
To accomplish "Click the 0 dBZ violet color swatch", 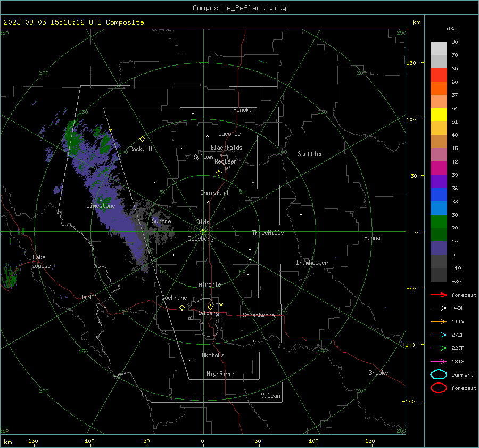I will pos(439,248).
